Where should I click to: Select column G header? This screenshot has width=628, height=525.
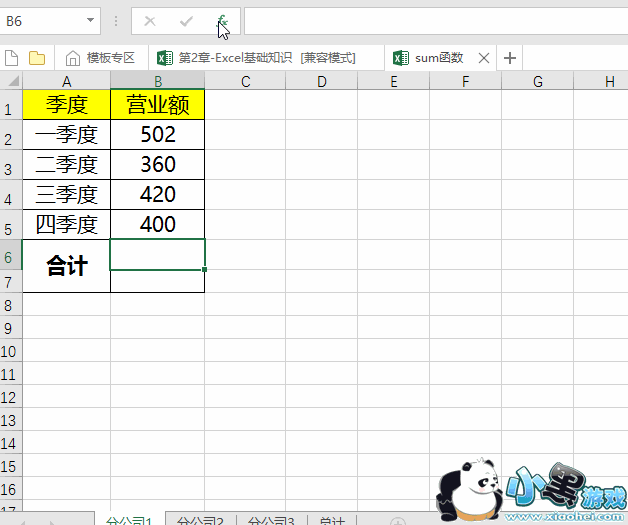point(537,82)
